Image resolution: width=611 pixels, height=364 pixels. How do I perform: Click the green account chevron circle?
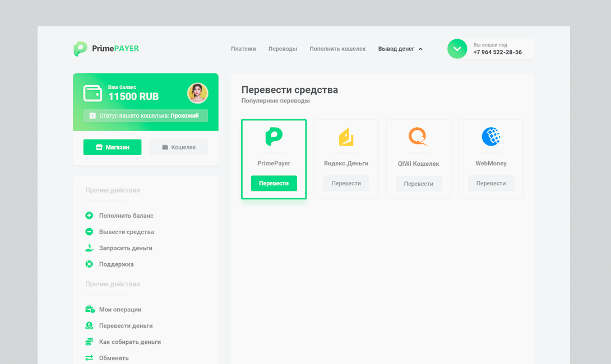[457, 49]
